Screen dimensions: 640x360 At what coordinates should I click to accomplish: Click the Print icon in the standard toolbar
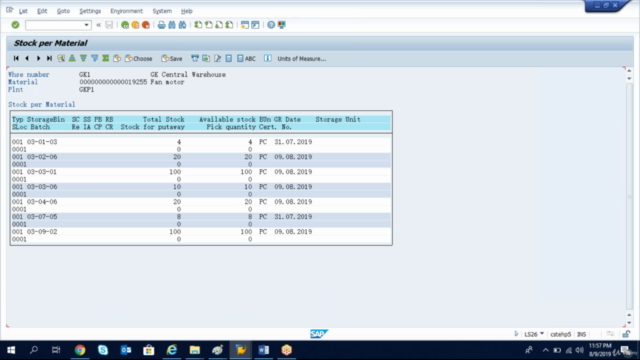click(x=162, y=25)
